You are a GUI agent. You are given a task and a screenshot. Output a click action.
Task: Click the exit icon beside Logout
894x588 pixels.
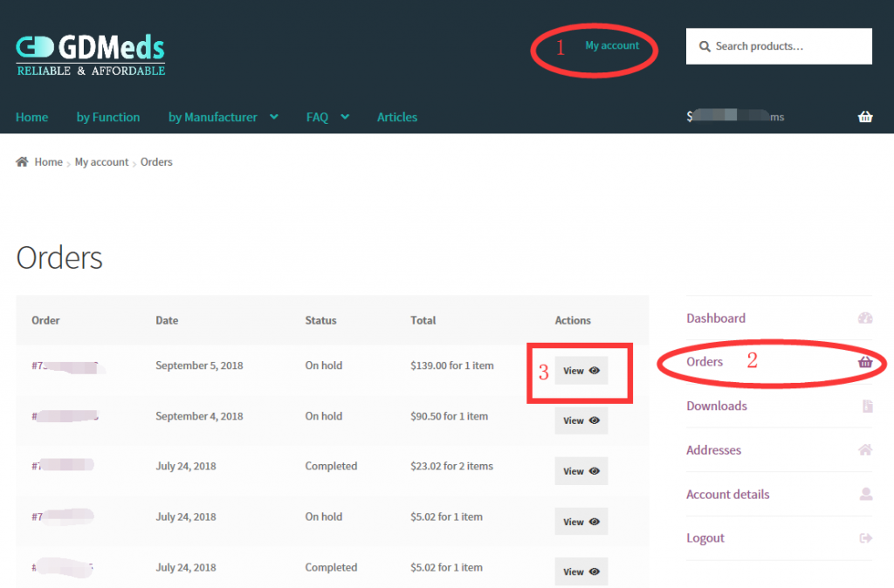click(x=864, y=537)
